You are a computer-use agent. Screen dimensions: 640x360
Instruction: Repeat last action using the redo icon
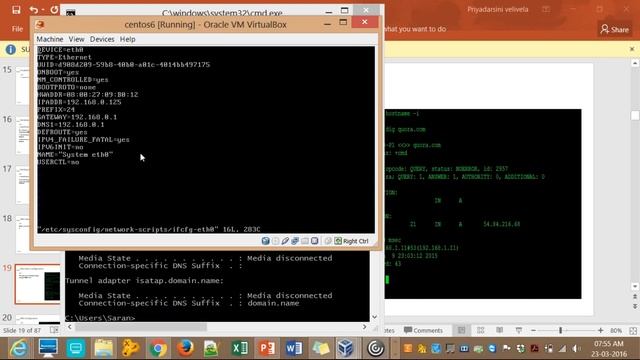[x=54, y=10]
